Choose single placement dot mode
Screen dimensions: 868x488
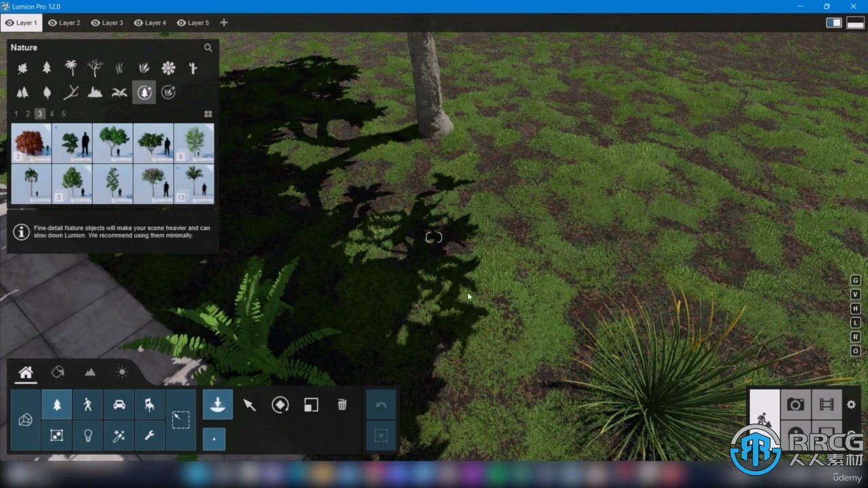[214, 439]
